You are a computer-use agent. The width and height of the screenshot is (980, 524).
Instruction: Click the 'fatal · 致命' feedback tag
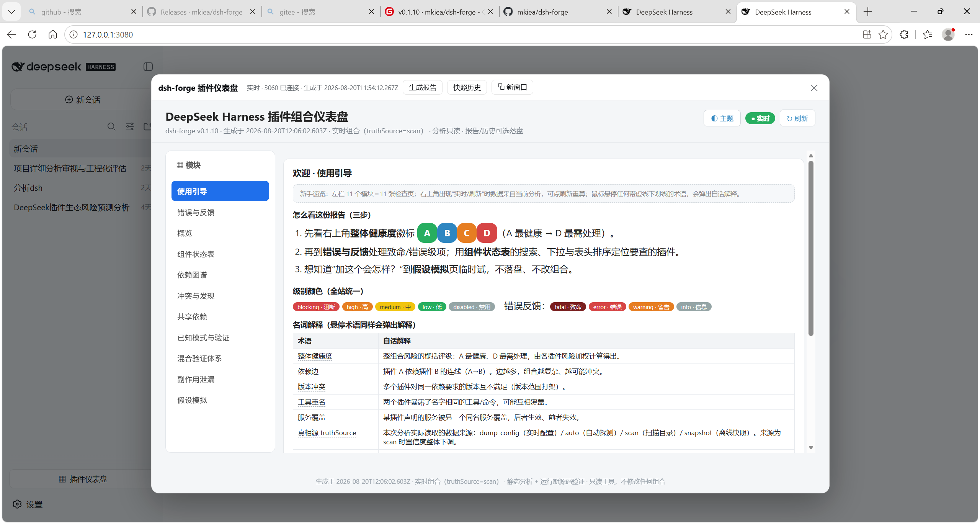click(x=568, y=307)
